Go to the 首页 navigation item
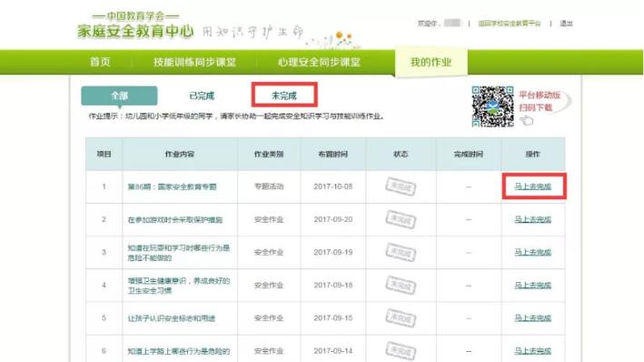The width and height of the screenshot is (644, 362). click(x=100, y=62)
